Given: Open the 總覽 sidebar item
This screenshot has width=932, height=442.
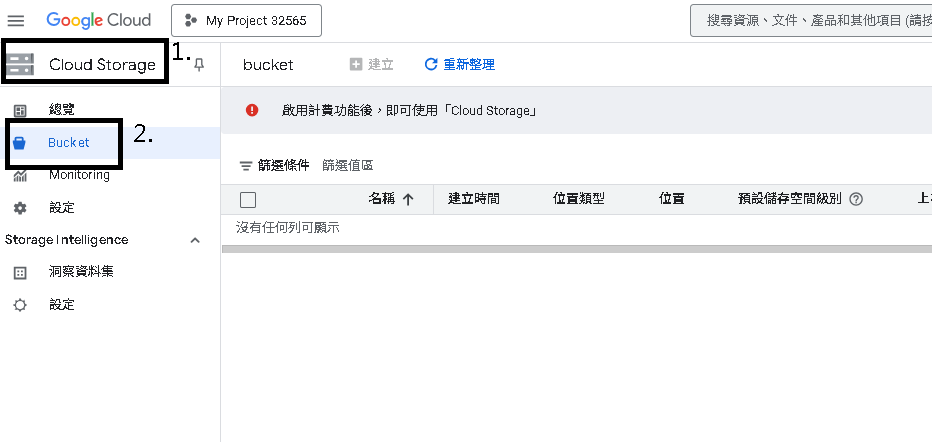Looking at the screenshot, I should [62, 110].
